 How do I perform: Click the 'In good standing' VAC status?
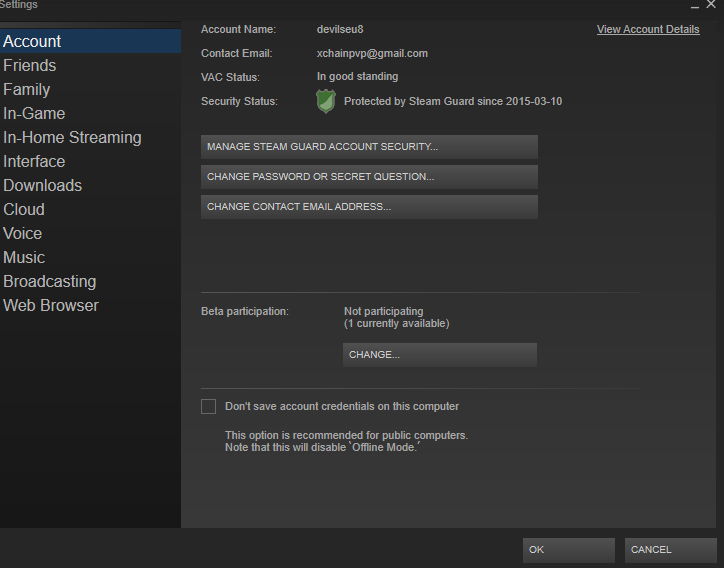point(357,76)
